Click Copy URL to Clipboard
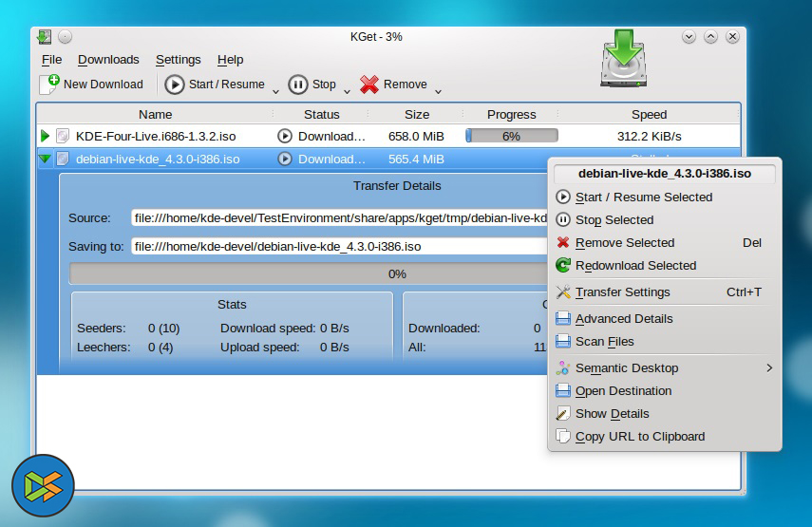The width and height of the screenshot is (812, 527). [639, 437]
